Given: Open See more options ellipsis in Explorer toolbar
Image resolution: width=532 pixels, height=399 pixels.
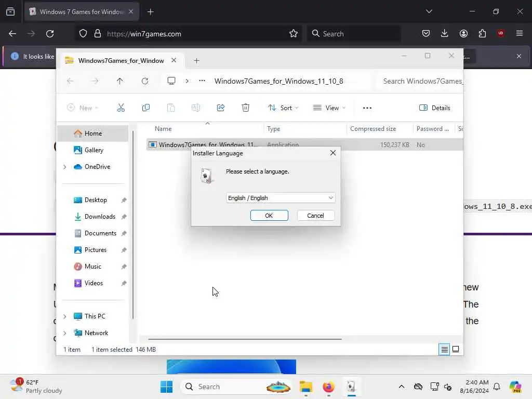Looking at the screenshot, I should pos(367,108).
